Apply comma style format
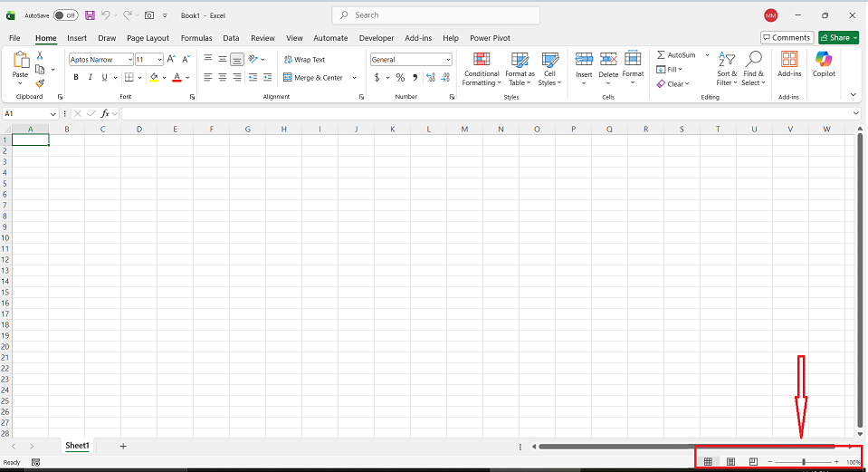 [x=415, y=78]
